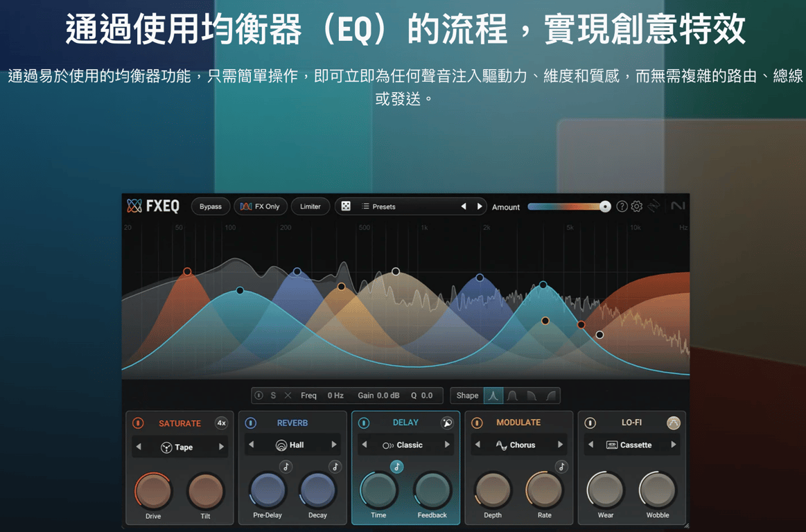Select next Lo-Fi type after Cassette
Viewport: 806px width, 532px height.
point(674,445)
